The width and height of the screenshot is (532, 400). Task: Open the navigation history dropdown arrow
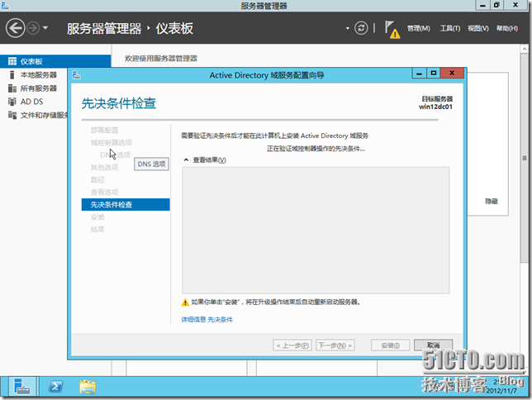pyautogui.click(x=45, y=28)
